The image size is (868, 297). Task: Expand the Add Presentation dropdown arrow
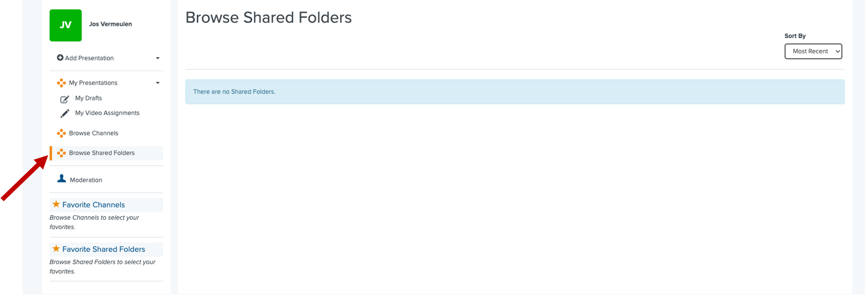click(x=158, y=58)
